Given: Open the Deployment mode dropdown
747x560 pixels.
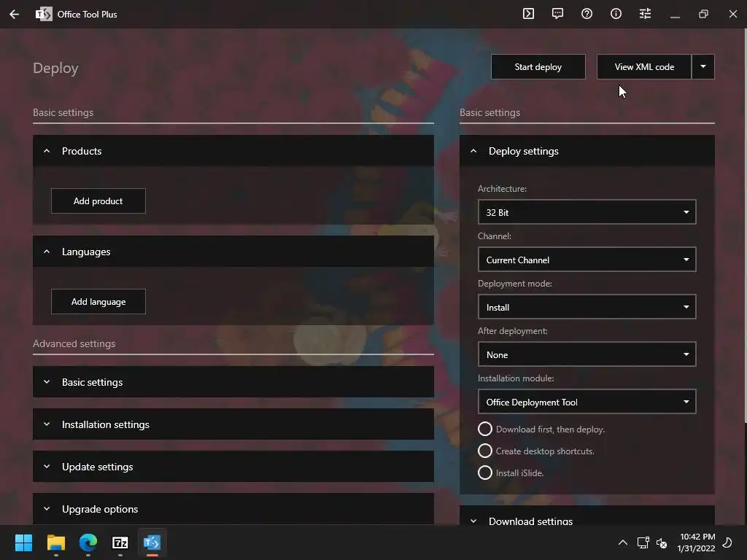Looking at the screenshot, I should pyautogui.click(x=587, y=307).
